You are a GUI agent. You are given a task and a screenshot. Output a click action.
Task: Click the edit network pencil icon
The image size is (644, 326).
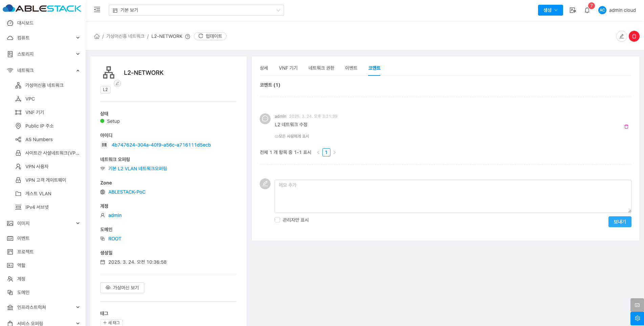pyautogui.click(x=621, y=36)
